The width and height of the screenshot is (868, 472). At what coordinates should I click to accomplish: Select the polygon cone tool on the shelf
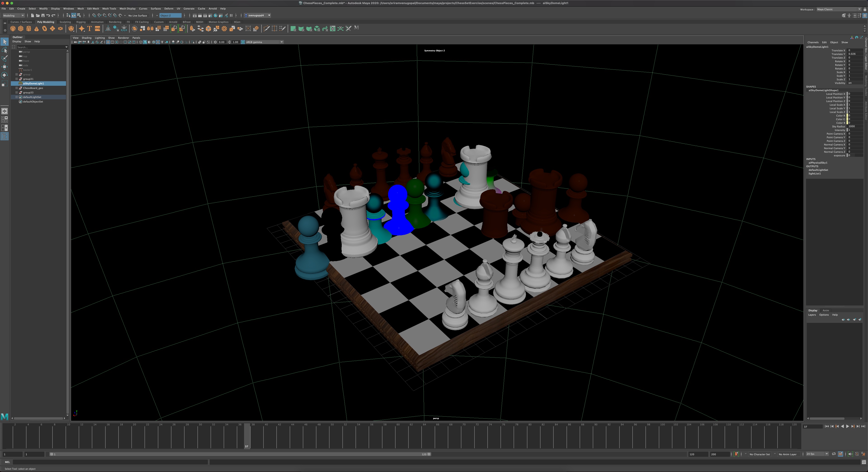[36, 28]
